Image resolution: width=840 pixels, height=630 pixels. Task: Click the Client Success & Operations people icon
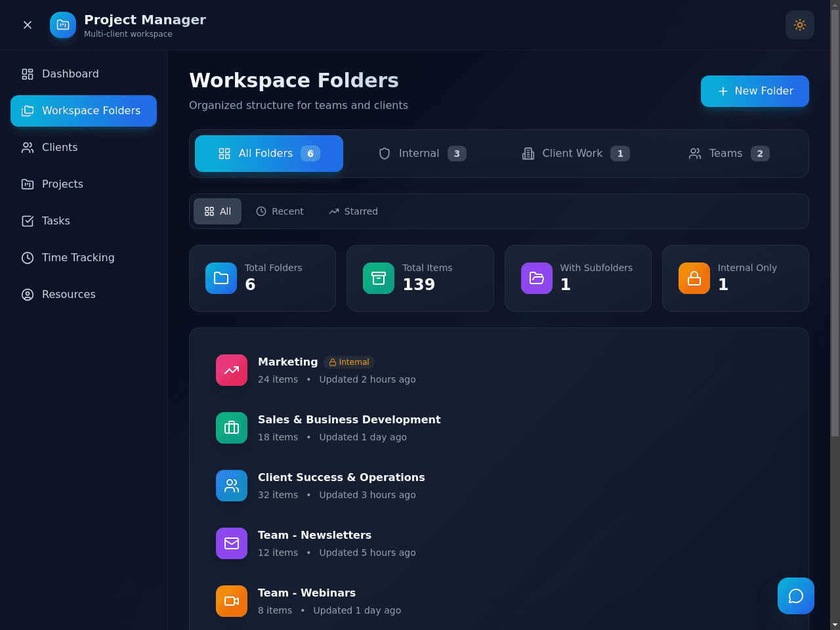click(232, 486)
